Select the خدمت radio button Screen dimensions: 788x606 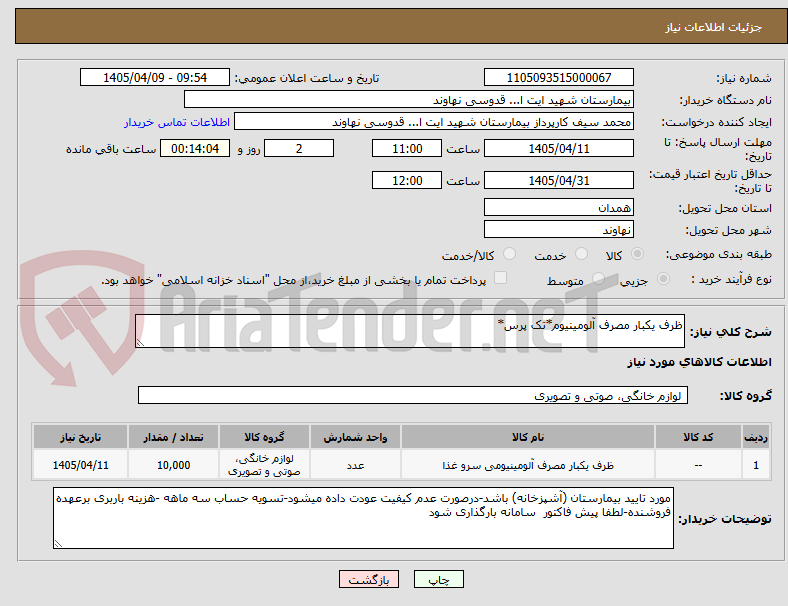(x=581, y=254)
